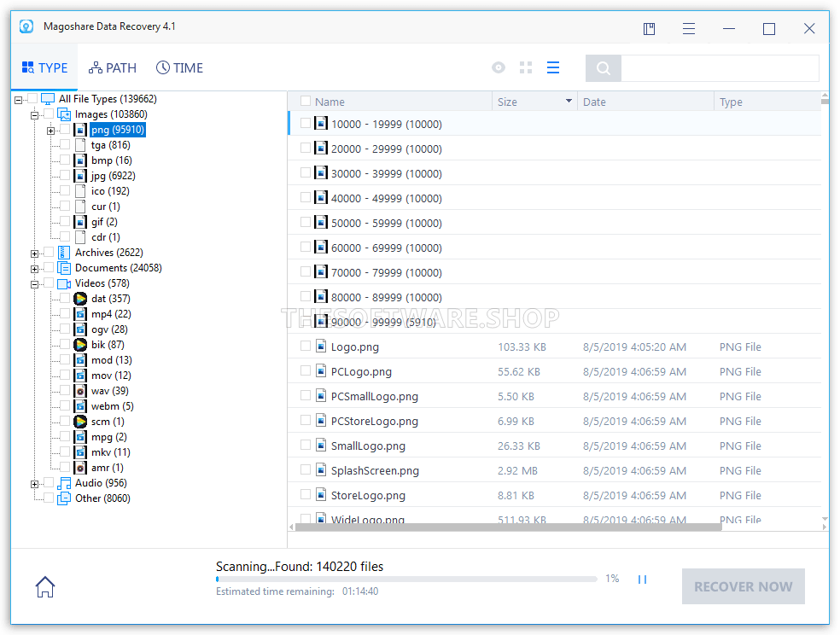The width and height of the screenshot is (840, 635).
Task: Click the Archives zip icon
Action: (x=64, y=252)
